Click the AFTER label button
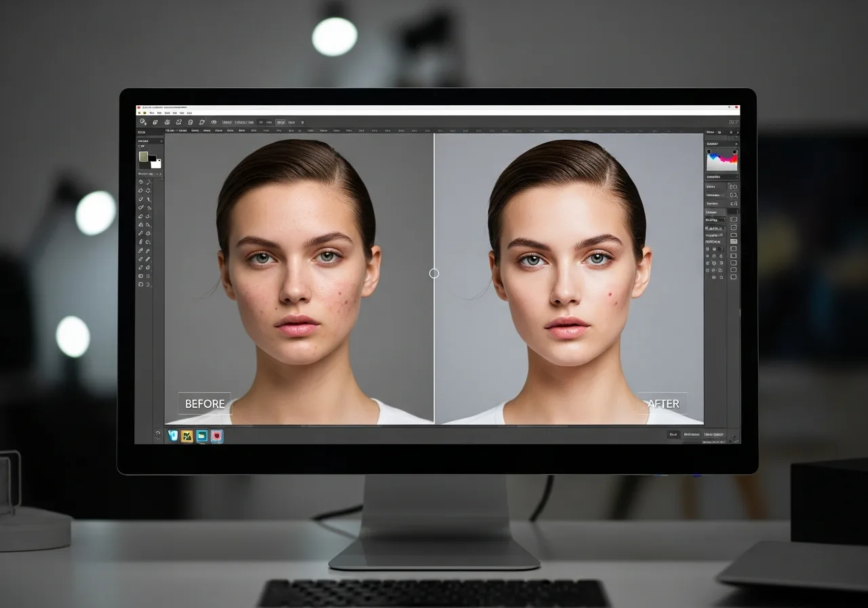868x608 pixels. [663, 404]
